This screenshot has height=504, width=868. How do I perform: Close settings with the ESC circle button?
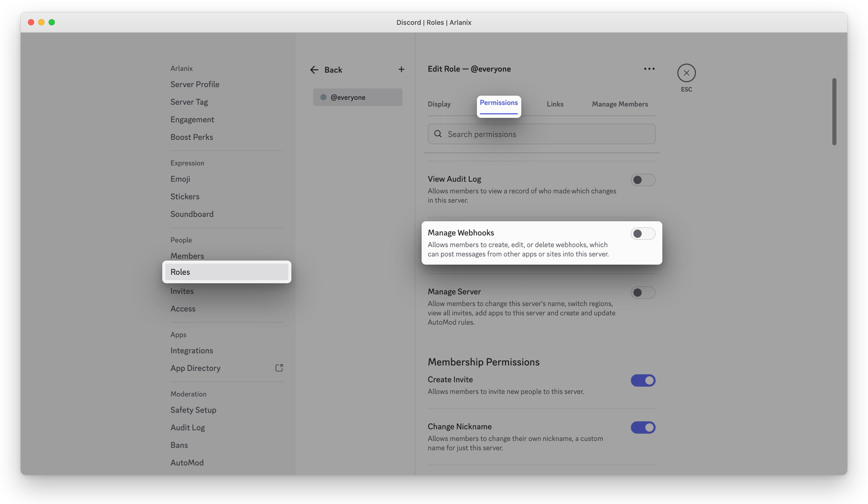click(686, 73)
